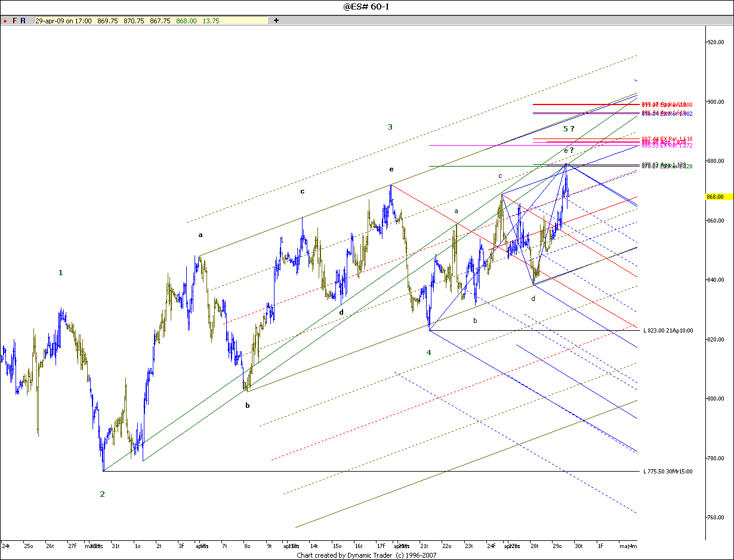Click the green 868.00 close value in readout
The image size is (734, 560).
coord(186,20)
